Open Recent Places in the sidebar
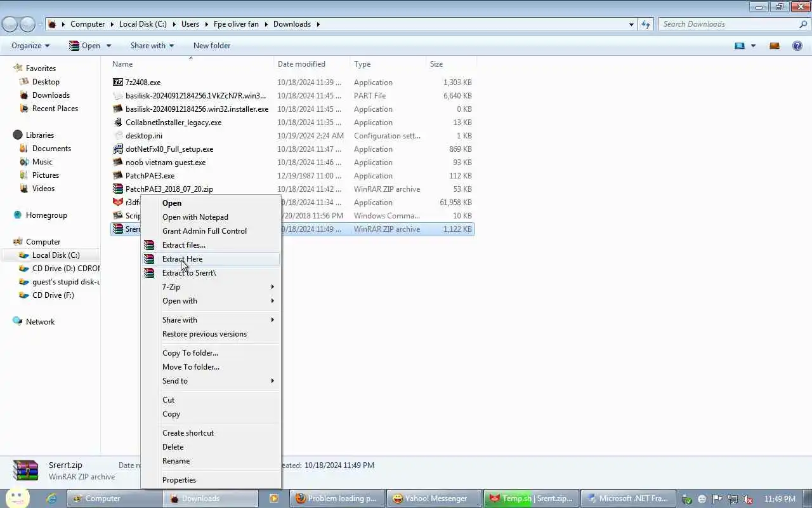Image resolution: width=812 pixels, height=508 pixels. pos(55,109)
